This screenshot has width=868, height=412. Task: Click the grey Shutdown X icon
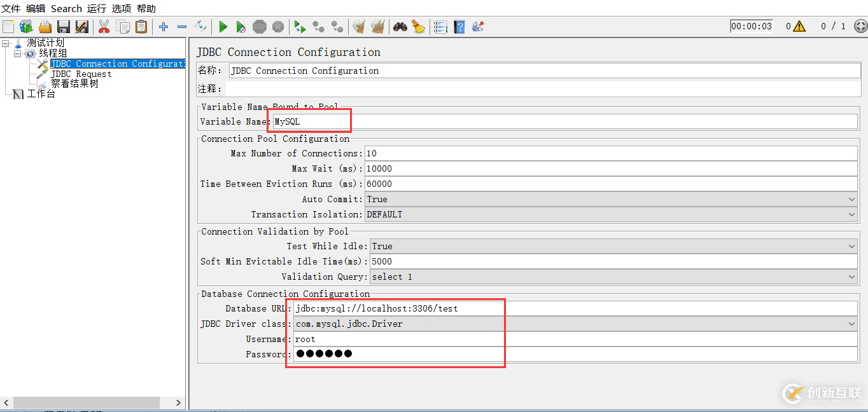pos(278,27)
